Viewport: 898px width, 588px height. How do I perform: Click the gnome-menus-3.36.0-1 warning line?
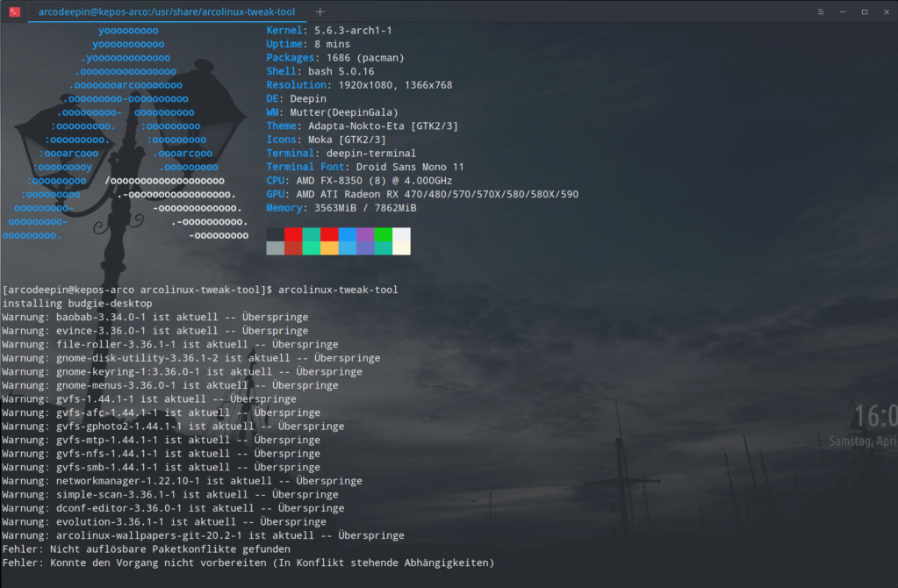170,386
